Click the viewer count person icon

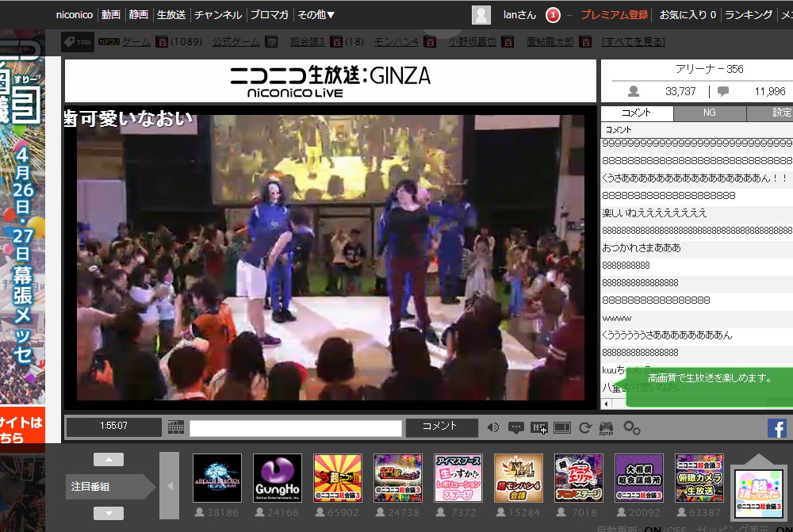[633, 91]
